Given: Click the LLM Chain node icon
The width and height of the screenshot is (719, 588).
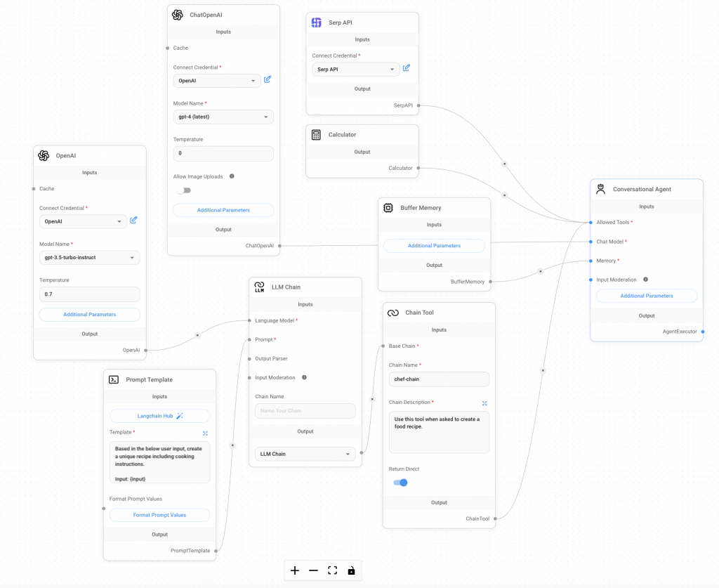Looking at the screenshot, I should 259,287.
